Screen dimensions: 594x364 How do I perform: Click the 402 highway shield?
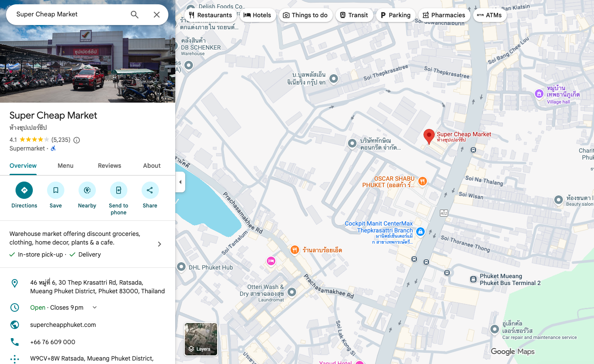[444, 213]
